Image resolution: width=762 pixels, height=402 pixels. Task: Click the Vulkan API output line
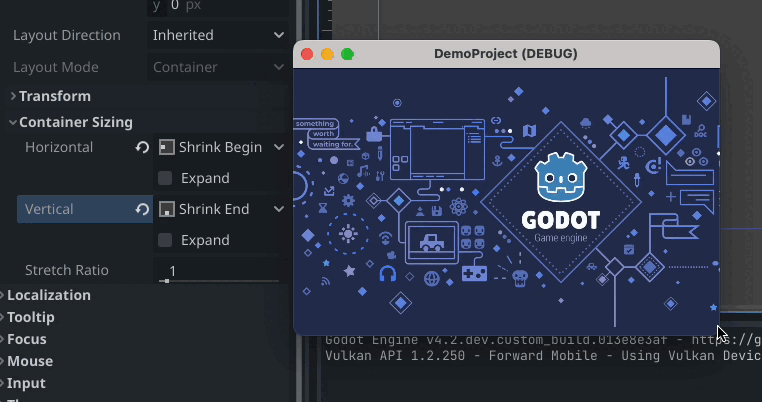click(x=543, y=355)
